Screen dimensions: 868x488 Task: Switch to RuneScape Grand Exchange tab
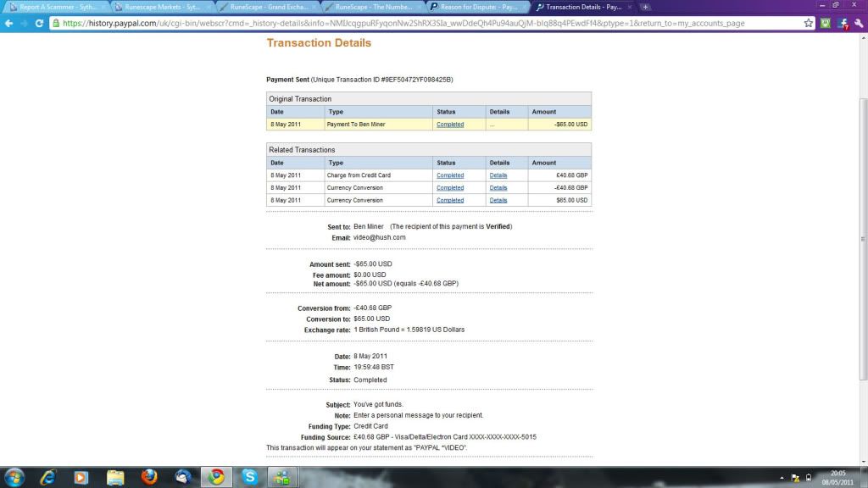(x=268, y=7)
